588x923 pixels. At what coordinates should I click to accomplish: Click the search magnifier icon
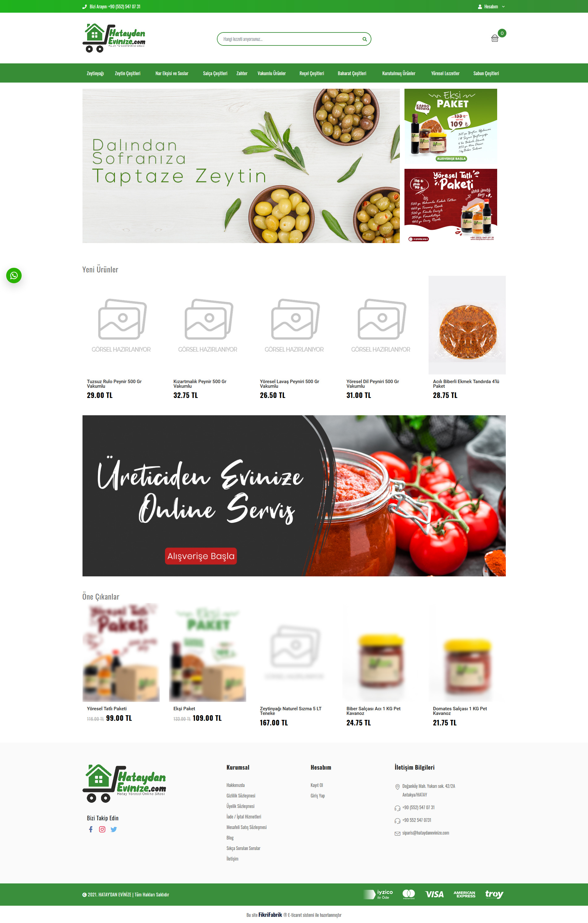pos(364,39)
